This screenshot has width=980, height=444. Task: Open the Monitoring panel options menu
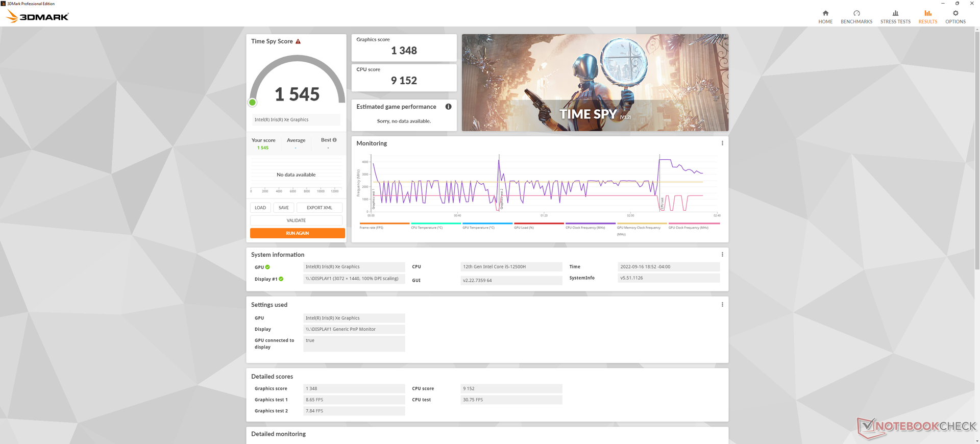point(722,143)
